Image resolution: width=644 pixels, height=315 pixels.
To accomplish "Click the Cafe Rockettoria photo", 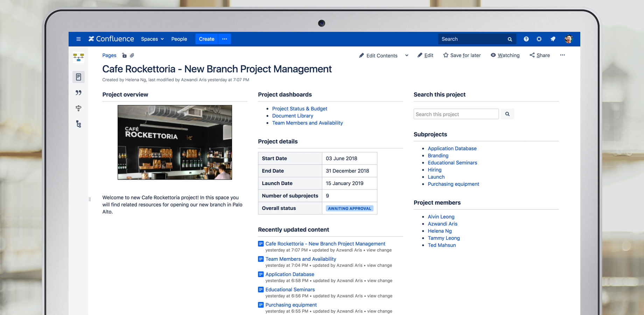I will point(175,142).
